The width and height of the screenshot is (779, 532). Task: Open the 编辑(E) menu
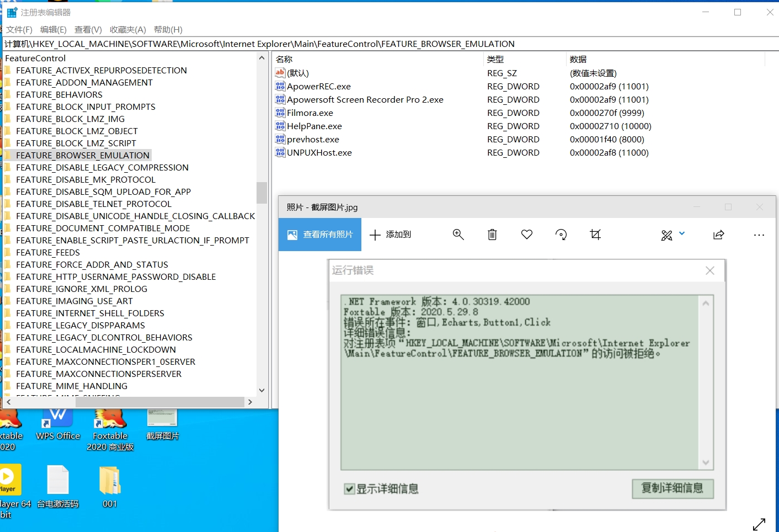point(54,30)
